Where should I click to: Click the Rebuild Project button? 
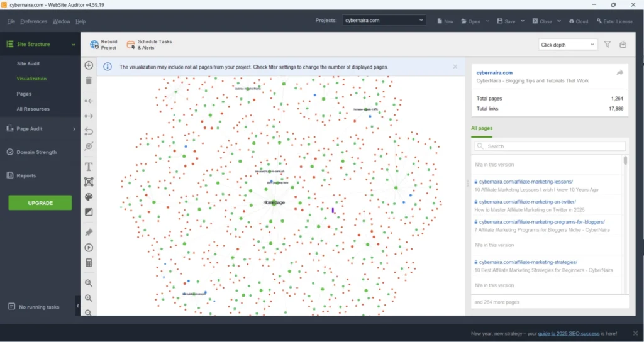tap(104, 45)
